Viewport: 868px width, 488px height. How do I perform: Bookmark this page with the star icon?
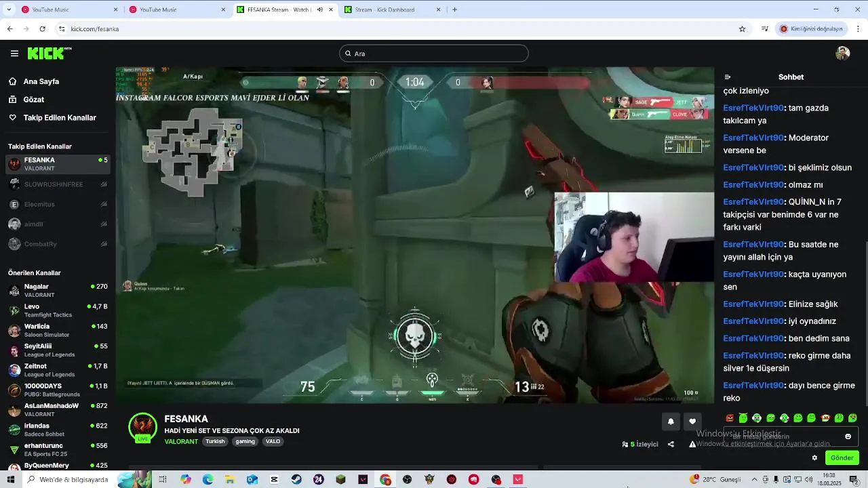742,29
